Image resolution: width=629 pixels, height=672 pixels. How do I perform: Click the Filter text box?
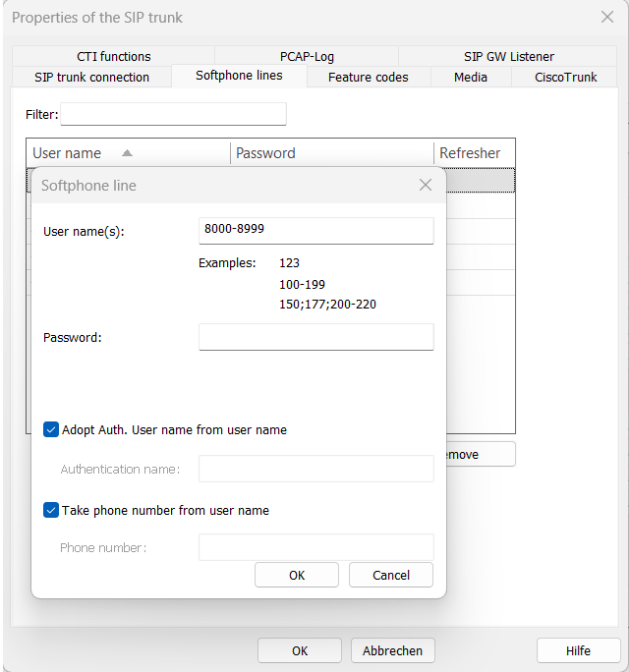(173, 115)
